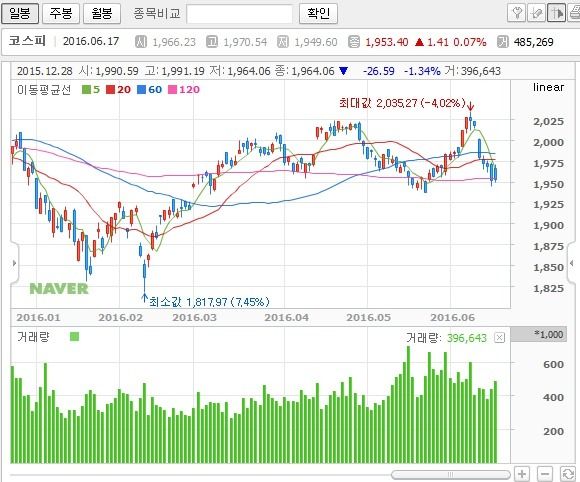Confirm comparison with 확인 button
Image resolution: width=580 pixels, height=482 pixels.
click(318, 14)
